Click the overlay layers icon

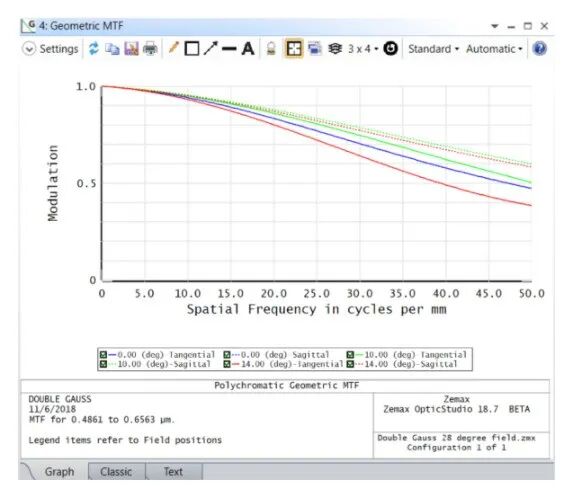[335, 49]
